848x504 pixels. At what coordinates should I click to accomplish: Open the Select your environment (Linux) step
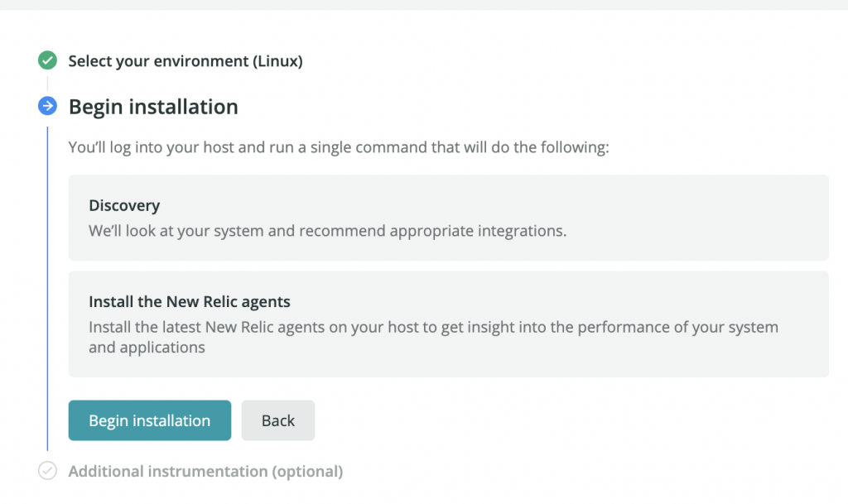(x=185, y=61)
